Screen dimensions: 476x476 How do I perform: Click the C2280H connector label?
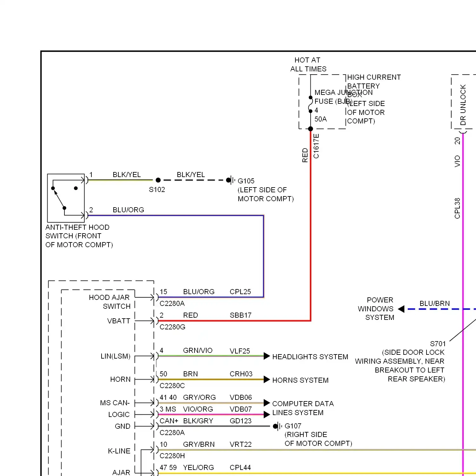coord(172,456)
